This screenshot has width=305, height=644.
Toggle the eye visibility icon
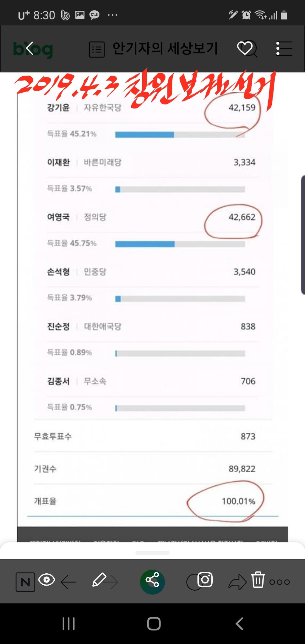coord(47,580)
